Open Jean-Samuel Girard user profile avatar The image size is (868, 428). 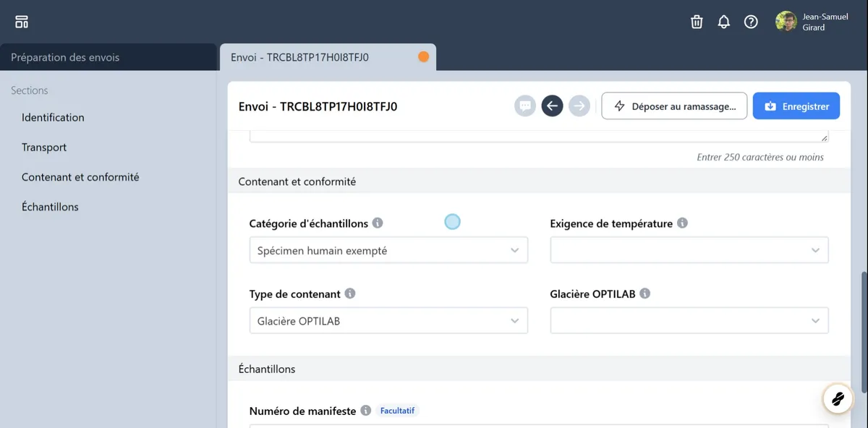click(x=786, y=22)
